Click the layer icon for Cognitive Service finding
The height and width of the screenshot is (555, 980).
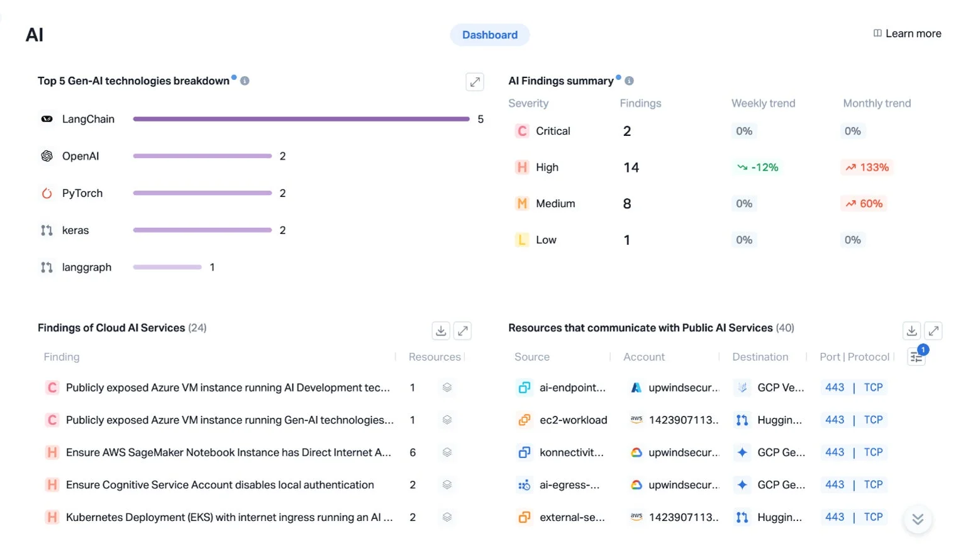coord(447,485)
